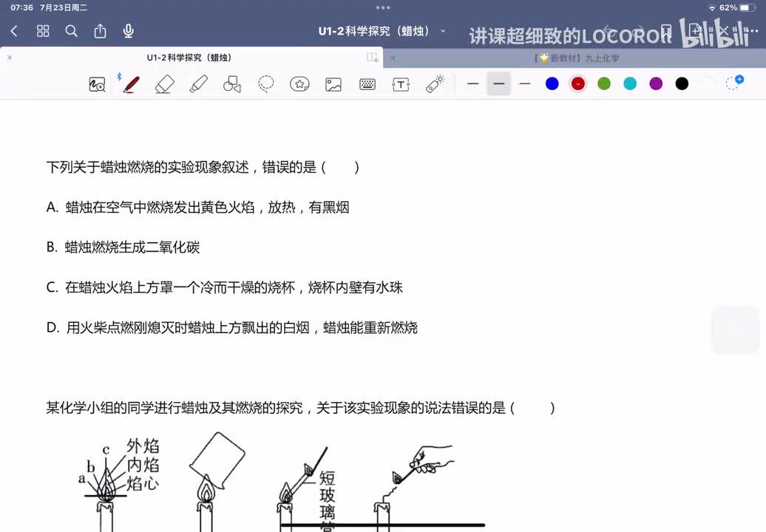Select the red Pen tool
This screenshot has height=532, width=766.
pos(131,84)
